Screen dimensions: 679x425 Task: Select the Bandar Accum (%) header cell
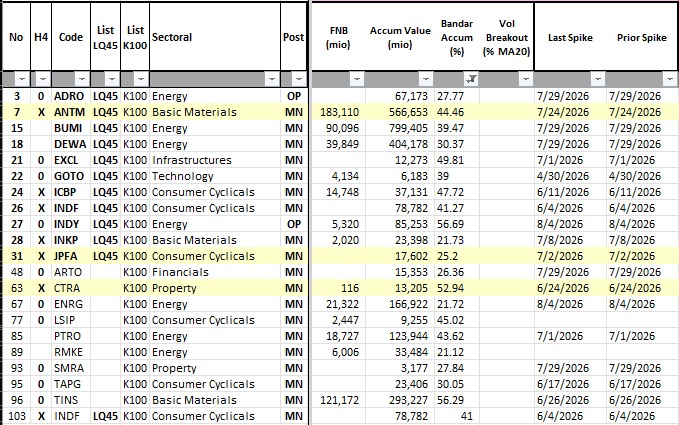457,37
